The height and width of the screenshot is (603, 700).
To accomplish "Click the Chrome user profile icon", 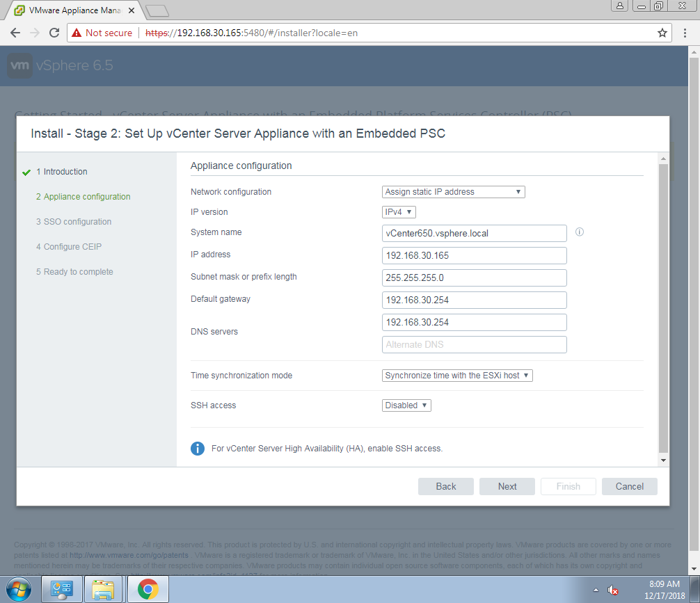I will point(620,6).
